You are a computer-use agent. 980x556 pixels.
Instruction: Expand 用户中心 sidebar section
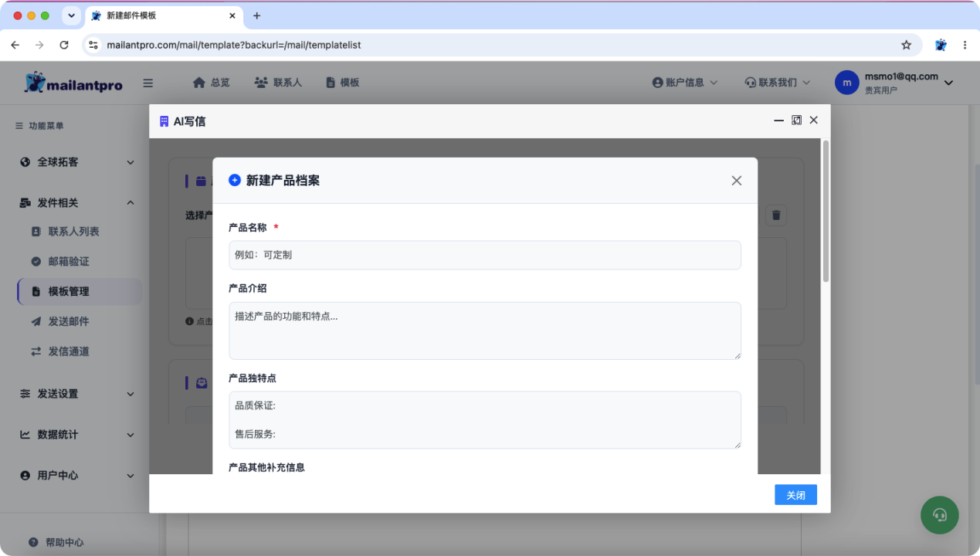point(77,476)
